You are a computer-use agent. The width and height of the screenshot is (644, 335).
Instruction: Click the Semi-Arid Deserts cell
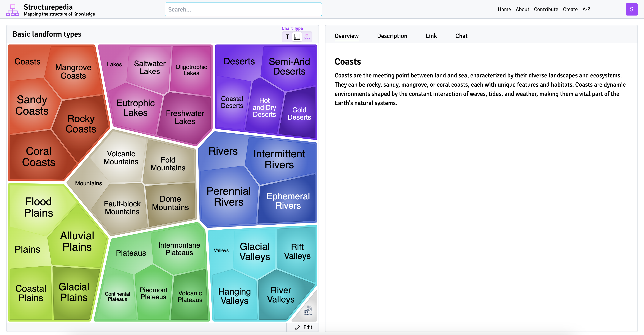289,66
